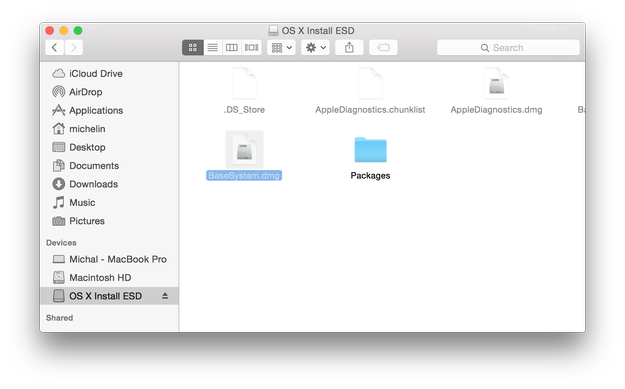Viewport: 625px width, 389px height.
Task: Select the AppleDiagnostics.dmg disk image icon
Action: click(496, 84)
